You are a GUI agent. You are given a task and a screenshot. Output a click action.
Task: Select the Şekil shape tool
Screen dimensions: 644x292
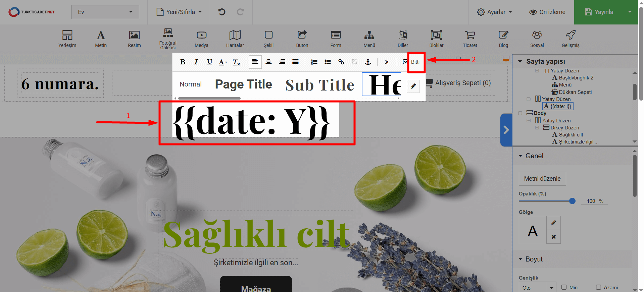pos(268,39)
